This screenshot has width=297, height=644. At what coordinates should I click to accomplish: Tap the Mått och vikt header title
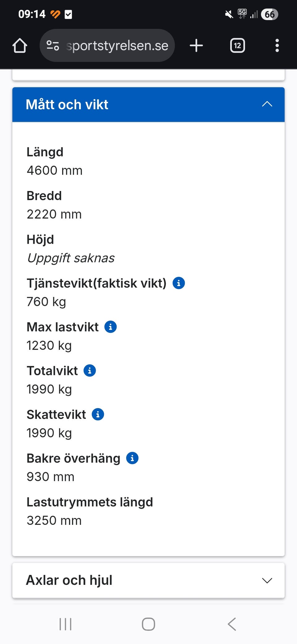tap(67, 105)
